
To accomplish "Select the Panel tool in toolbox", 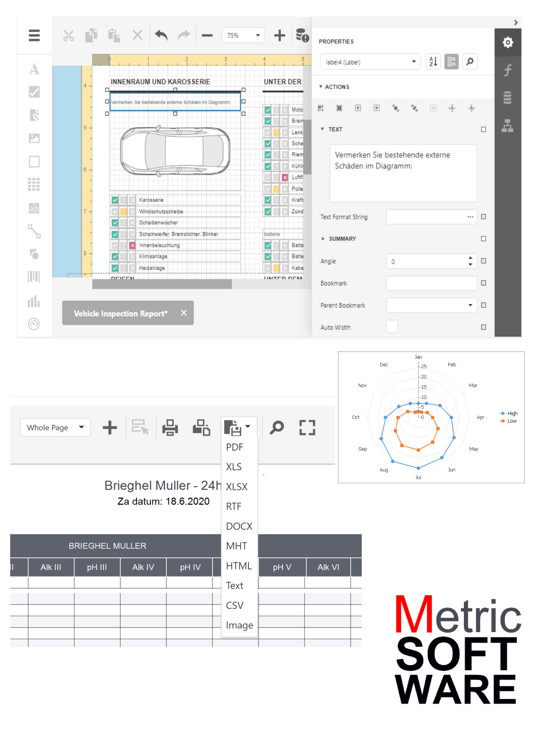I will point(34,162).
